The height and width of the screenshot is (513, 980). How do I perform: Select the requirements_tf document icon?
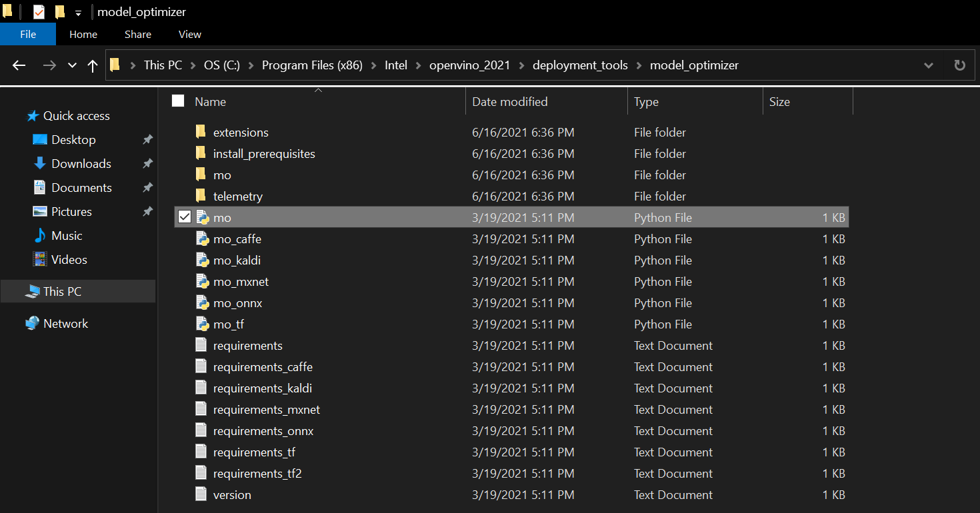[201, 452]
